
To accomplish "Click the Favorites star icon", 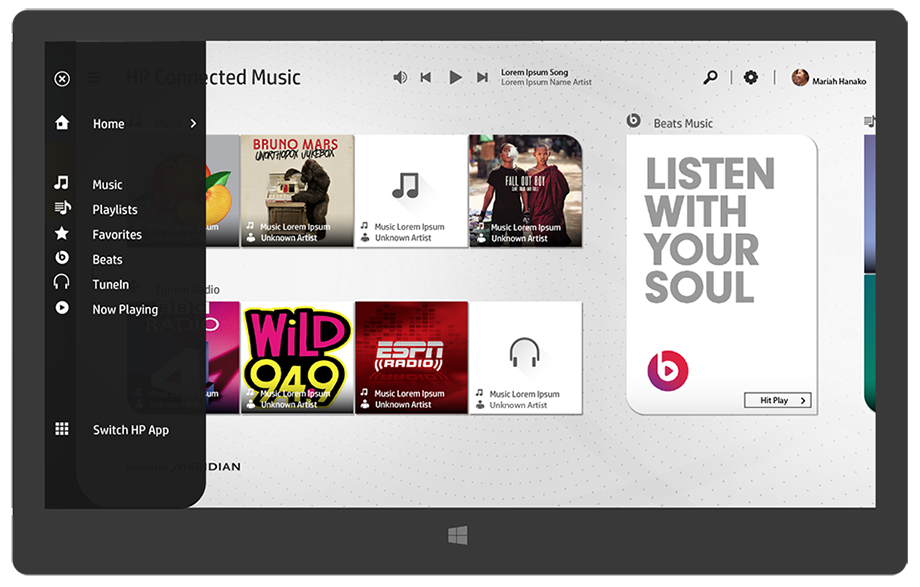I will click(62, 233).
